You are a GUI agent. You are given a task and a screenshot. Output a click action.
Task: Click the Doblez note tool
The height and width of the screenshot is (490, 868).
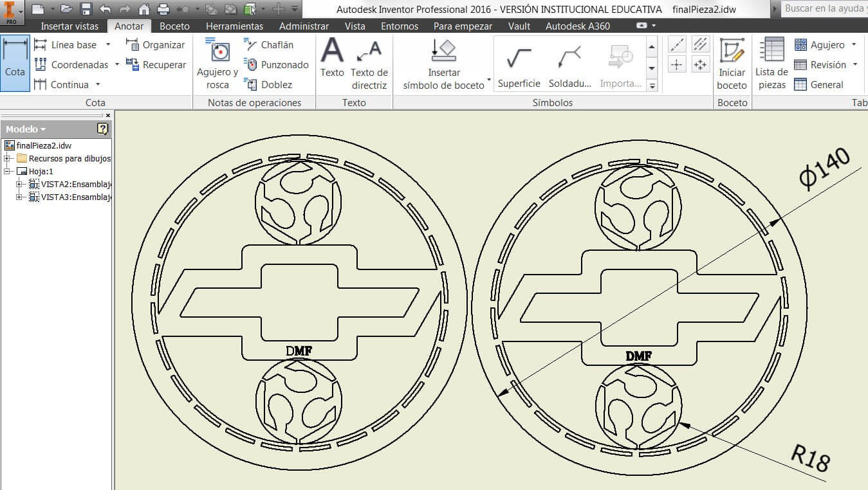click(268, 85)
